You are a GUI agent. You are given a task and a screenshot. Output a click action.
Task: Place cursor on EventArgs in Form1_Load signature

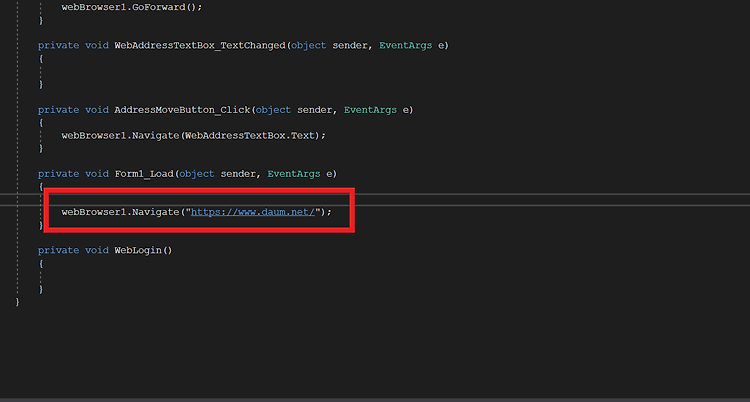294,174
